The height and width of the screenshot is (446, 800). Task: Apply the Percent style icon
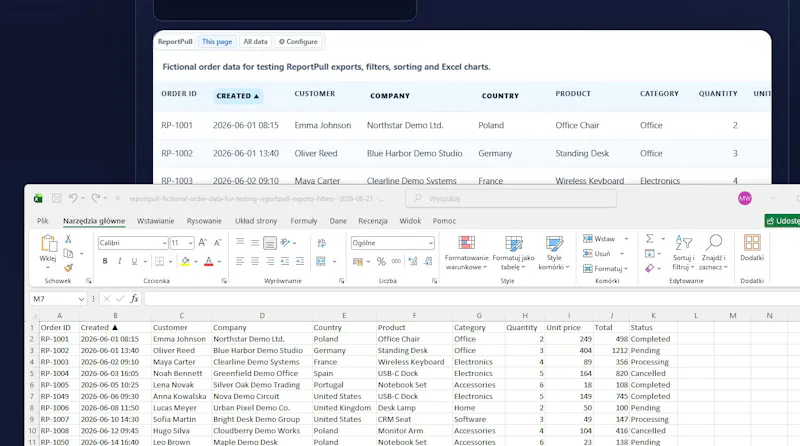point(381,261)
